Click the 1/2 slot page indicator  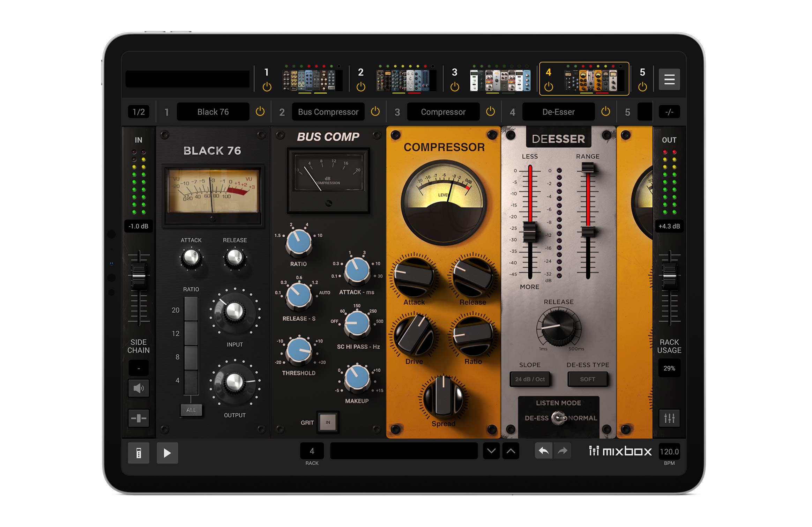(x=139, y=112)
